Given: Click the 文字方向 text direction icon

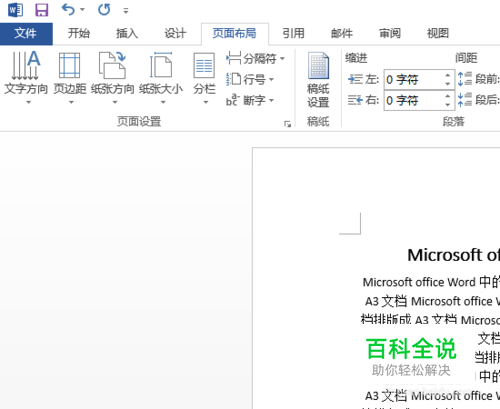Looking at the screenshot, I should click(x=26, y=65).
